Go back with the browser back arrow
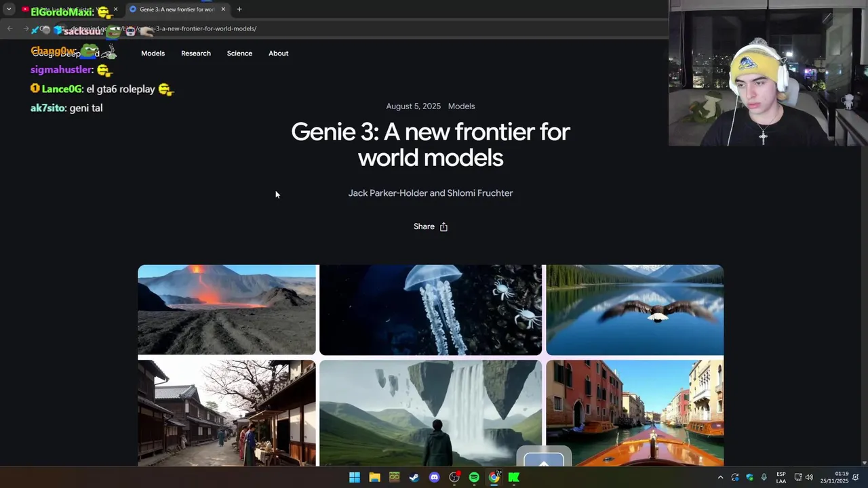Viewport: 868px width, 488px height. [9, 28]
